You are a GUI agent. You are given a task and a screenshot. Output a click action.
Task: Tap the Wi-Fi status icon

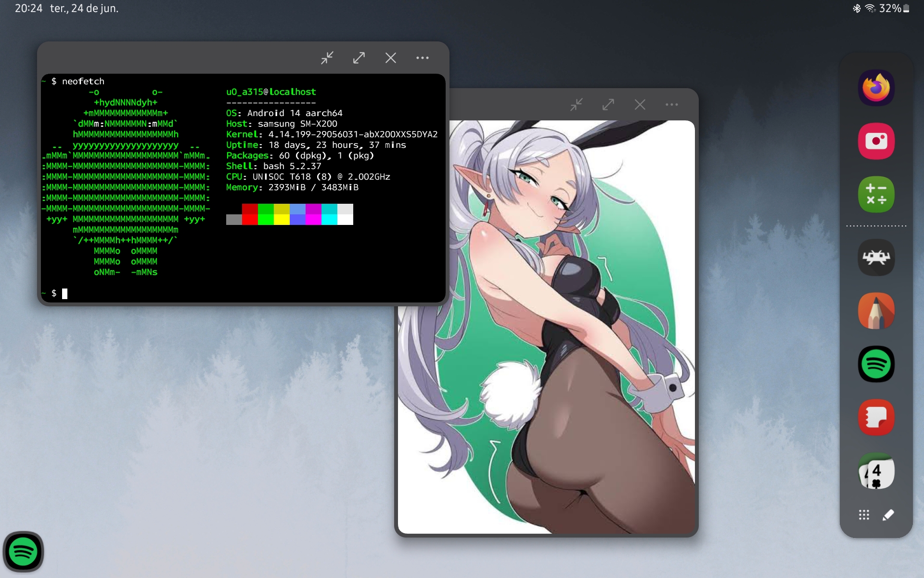click(x=870, y=8)
